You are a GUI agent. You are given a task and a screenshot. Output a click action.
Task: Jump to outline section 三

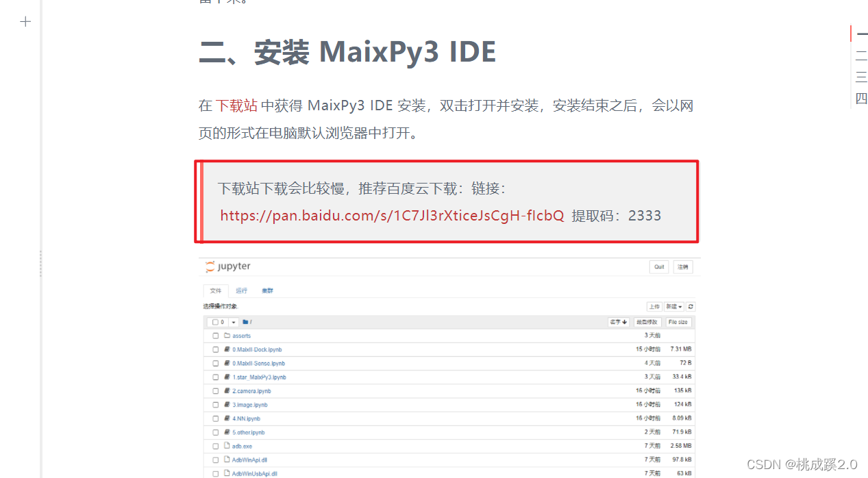pos(861,77)
